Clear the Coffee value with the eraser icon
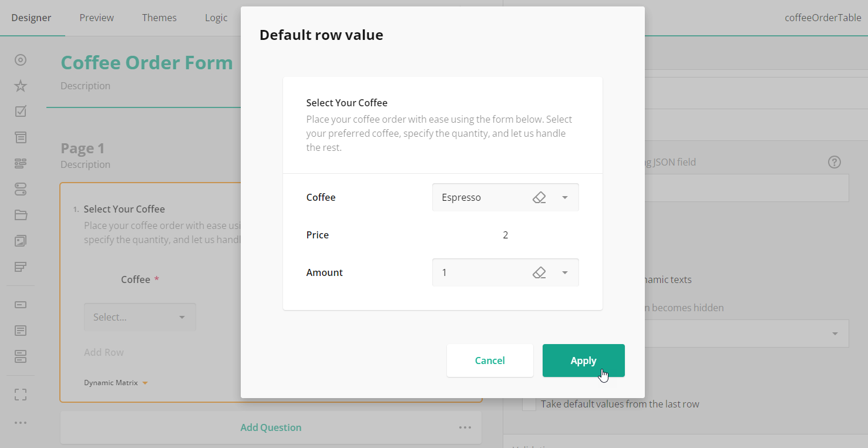 point(539,197)
